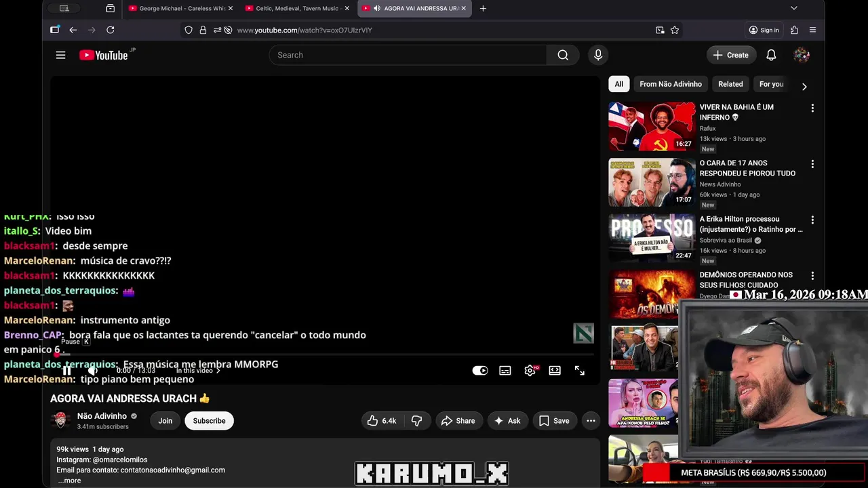The width and height of the screenshot is (868, 488).
Task: Open the Create button
Action: 731,55
